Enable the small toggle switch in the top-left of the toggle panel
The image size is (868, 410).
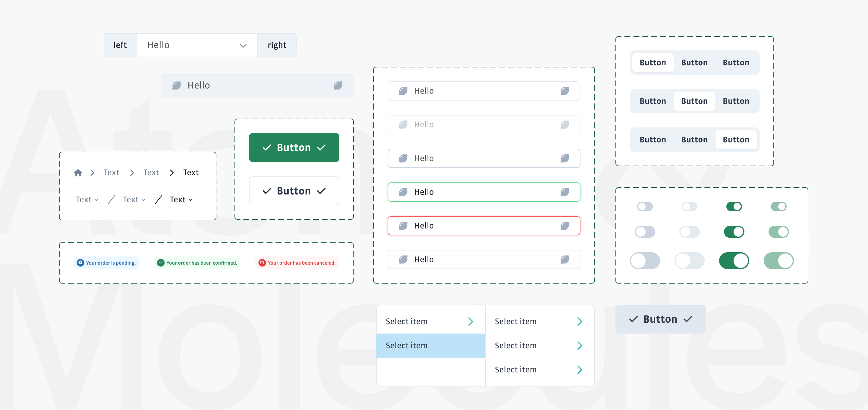coord(645,206)
